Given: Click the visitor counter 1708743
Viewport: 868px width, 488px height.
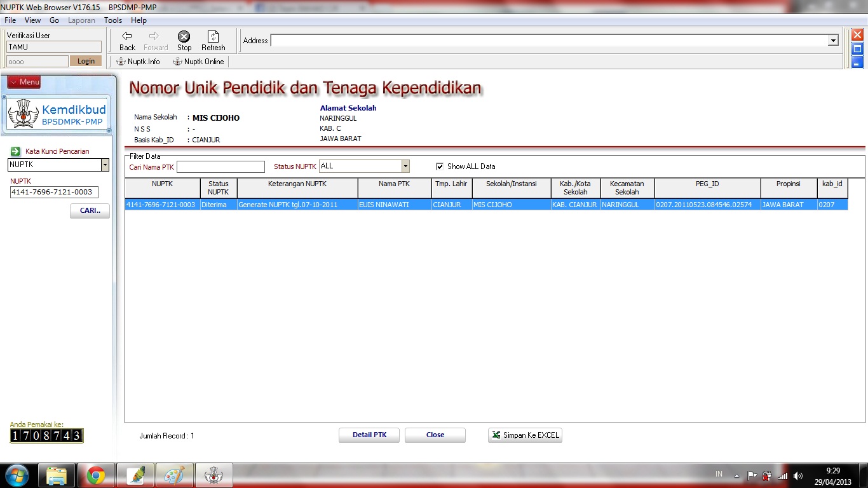Looking at the screenshot, I should click(x=46, y=435).
